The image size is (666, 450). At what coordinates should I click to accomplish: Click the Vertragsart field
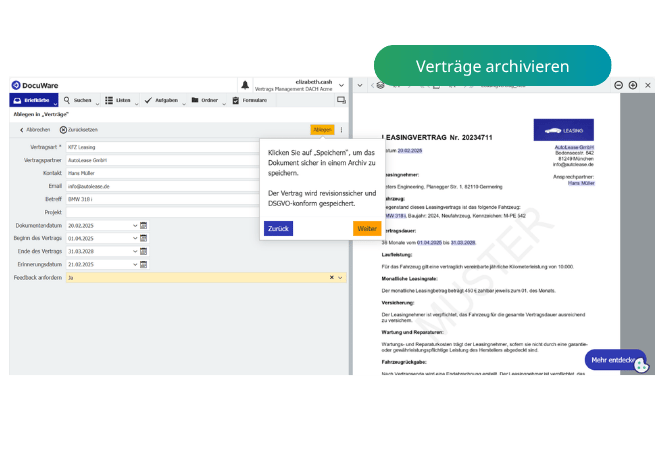pyautogui.click(x=162, y=147)
